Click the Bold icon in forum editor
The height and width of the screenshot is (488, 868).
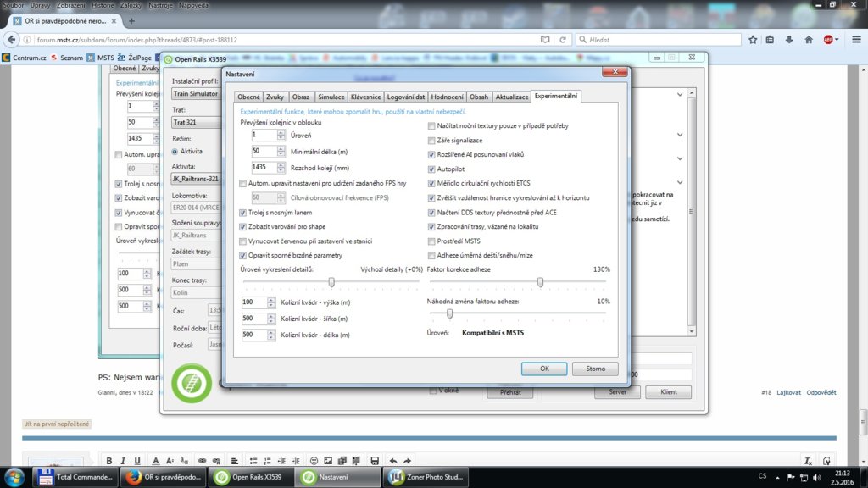(109, 460)
